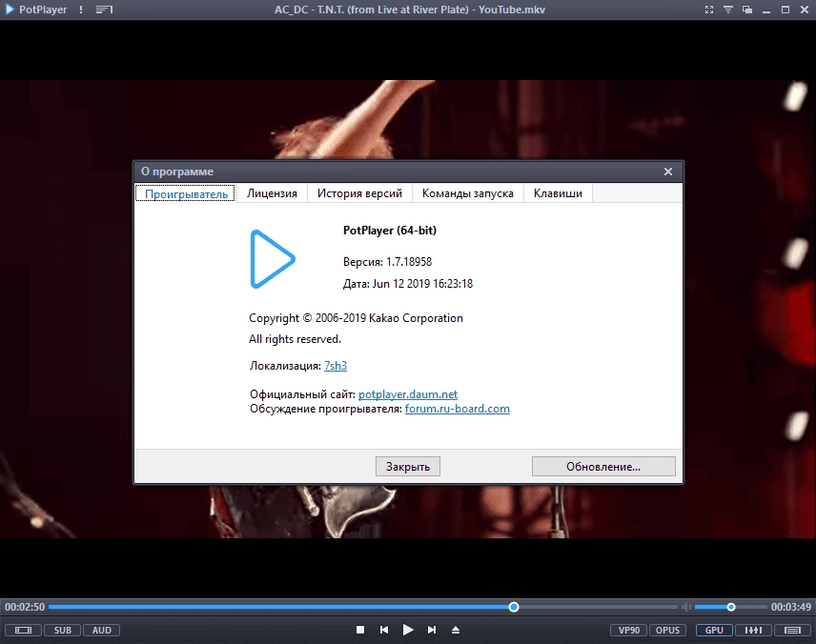Select the Проигрыватель tab

tap(186, 193)
